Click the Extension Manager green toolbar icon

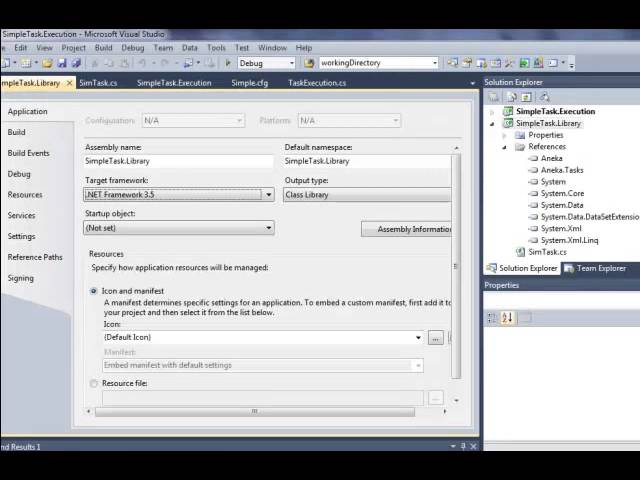click(524, 63)
